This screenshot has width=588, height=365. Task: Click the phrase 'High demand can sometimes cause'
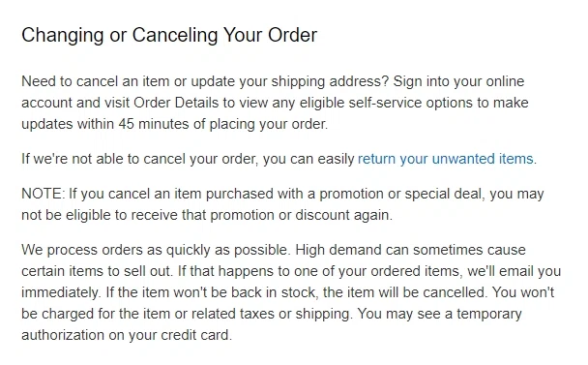(x=411, y=250)
